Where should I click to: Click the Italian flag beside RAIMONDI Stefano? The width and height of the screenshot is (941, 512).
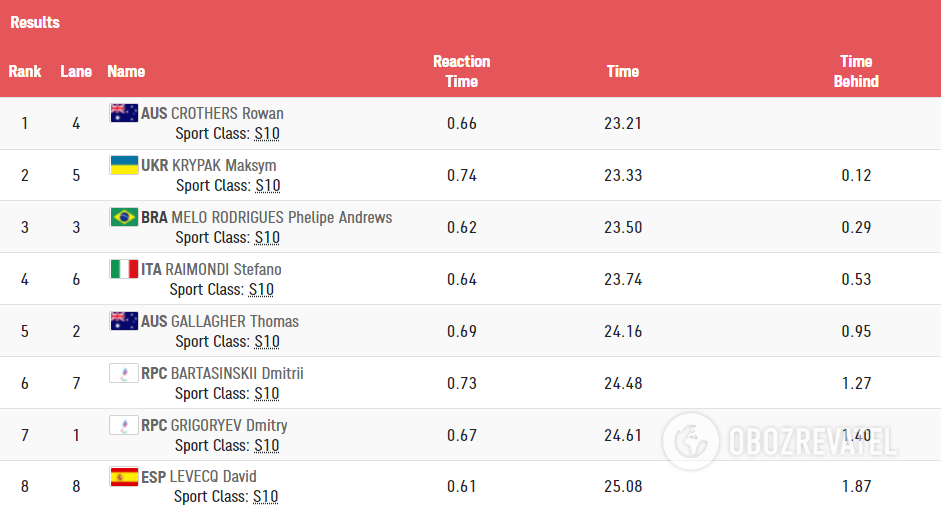(124, 269)
